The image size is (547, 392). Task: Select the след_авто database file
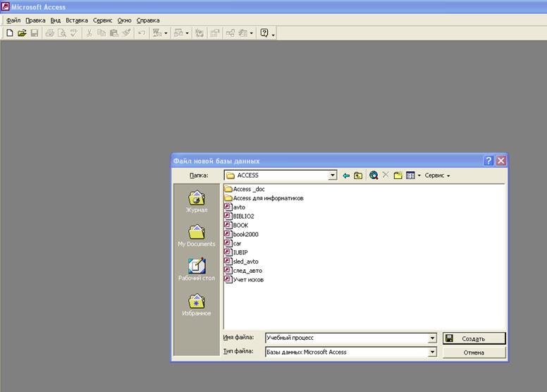point(243,271)
